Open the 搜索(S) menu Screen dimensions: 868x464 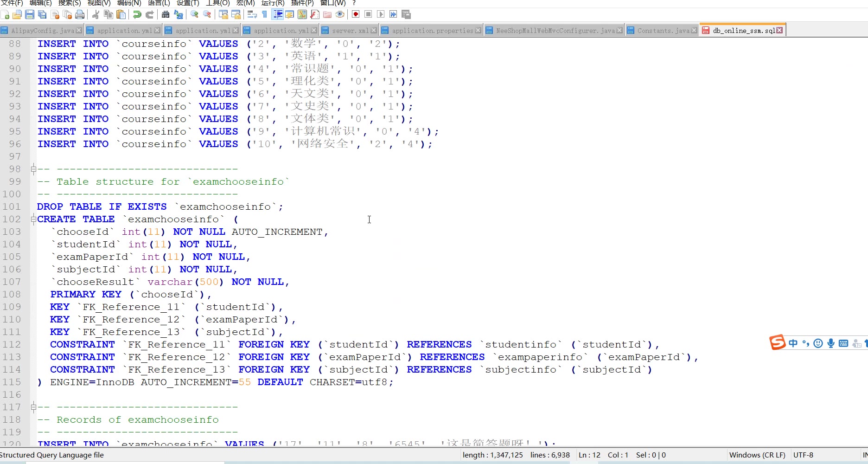click(70, 3)
